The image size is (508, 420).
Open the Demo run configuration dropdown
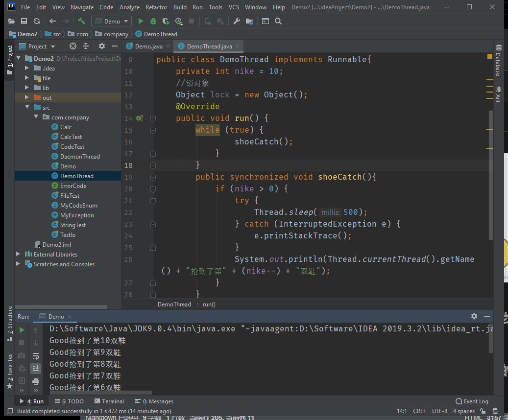(112, 22)
